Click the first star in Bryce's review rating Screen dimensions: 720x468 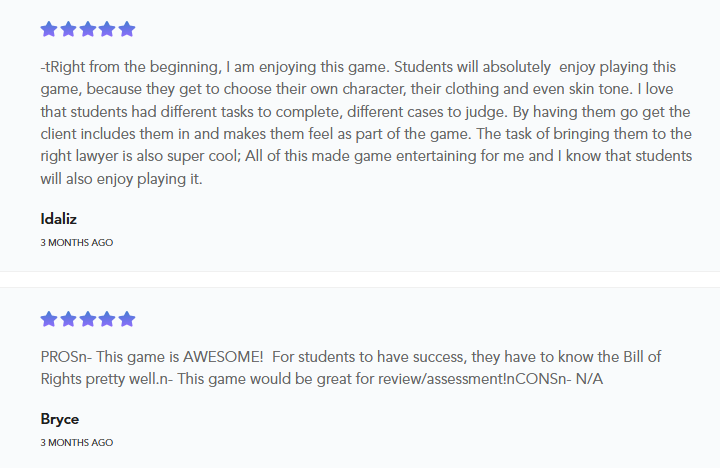point(49,320)
